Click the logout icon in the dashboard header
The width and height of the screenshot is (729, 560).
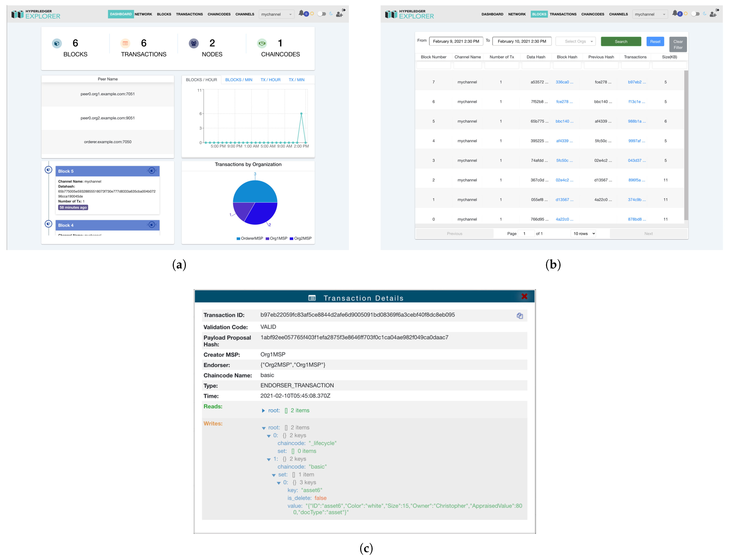point(344,10)
